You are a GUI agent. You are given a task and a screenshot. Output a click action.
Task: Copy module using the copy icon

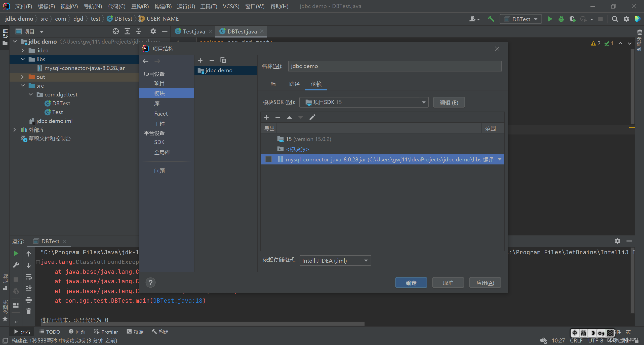(x=223, y=60)
